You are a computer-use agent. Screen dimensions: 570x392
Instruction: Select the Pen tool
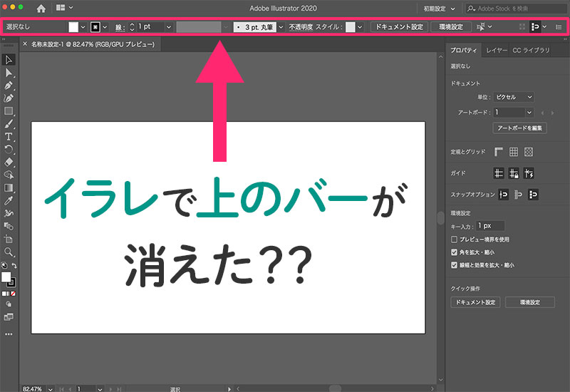click(x=9, y=86)
